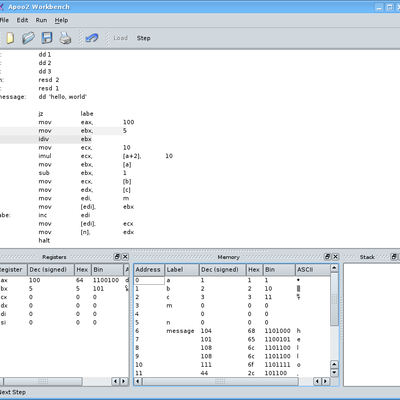
Task: Select the 'halt' instruction line
Action: tap(44, 240)
